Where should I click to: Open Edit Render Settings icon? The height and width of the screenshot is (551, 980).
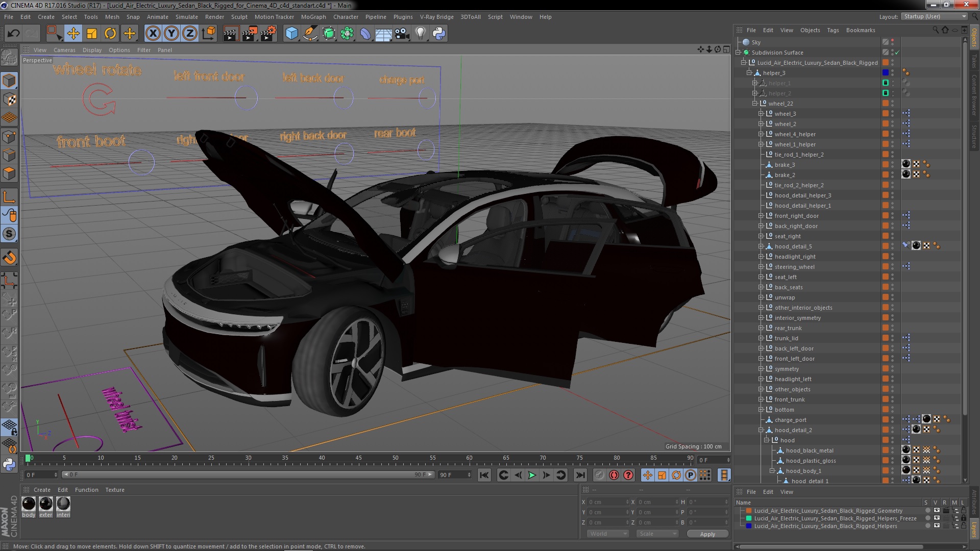click(268, 34)
